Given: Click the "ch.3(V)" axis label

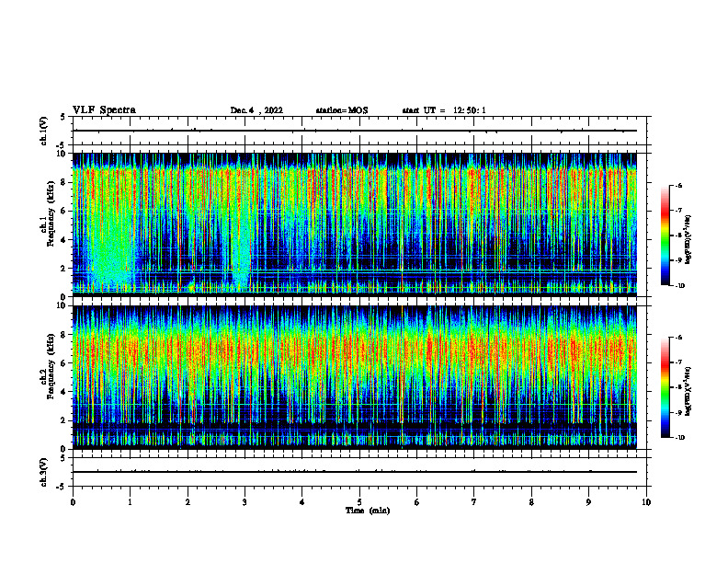Looking at the screenshot, I should [x=44, y=472].
